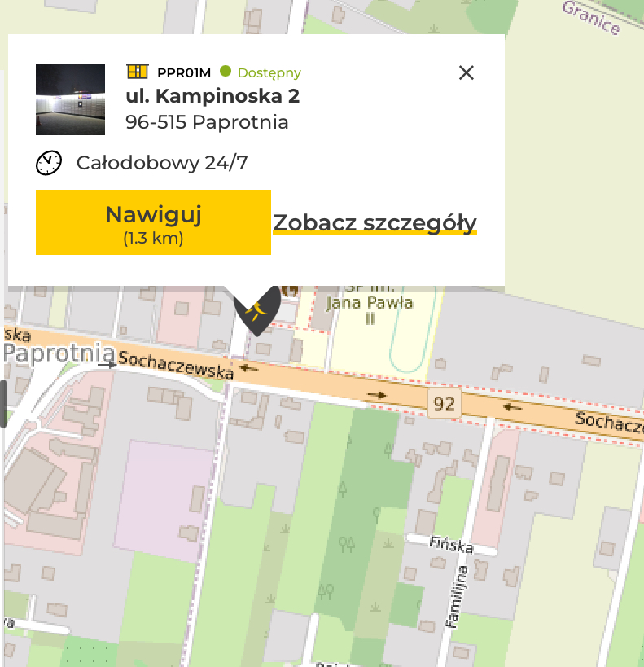Screen dimensions: 644x667
Task: Click the clock opening hours icon
Action: (49, 163)
